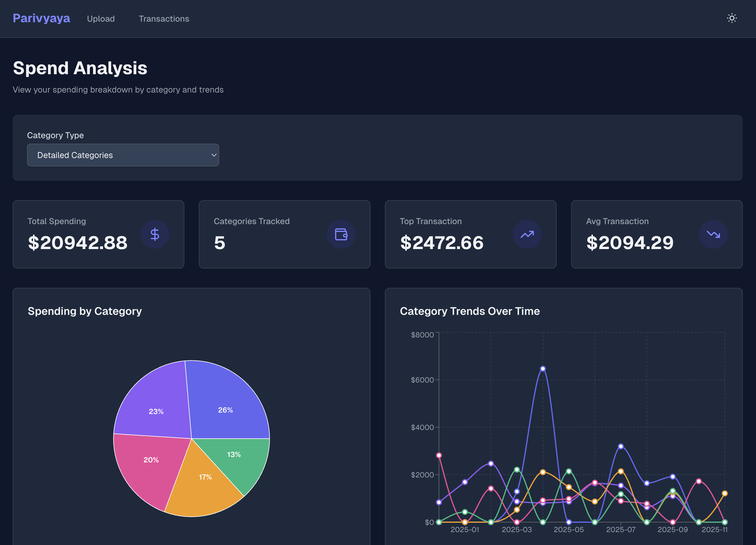Click the 2025-01 axis label on the trends chart
The image size is (756, 545).
point(465,529)
